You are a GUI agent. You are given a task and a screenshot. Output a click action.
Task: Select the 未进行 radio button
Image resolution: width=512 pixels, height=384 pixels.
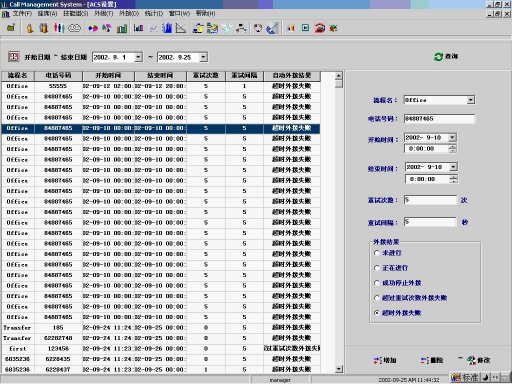pos(377,253)
